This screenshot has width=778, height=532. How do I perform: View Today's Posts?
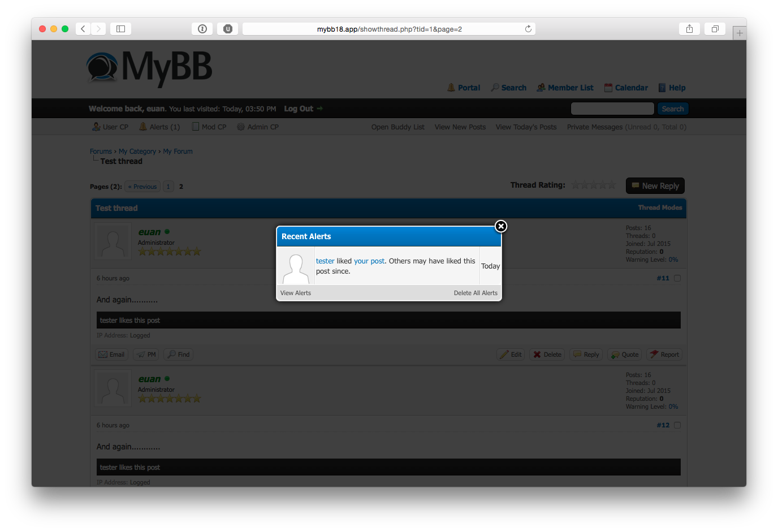(x=526, y=127)
